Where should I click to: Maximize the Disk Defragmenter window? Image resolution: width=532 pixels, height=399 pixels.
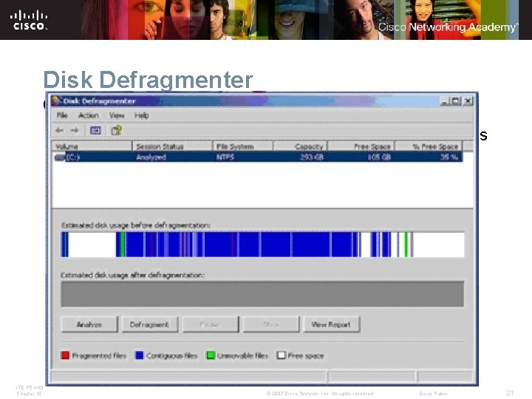click(x=456, y=100)
